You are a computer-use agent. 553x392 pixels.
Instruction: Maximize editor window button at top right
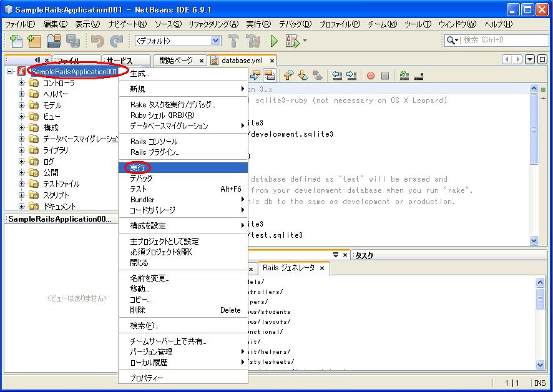tap(542, 59)
